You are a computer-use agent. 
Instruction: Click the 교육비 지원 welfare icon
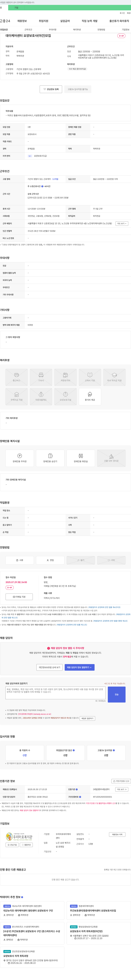pyautogui.click(x=90, y=377)
